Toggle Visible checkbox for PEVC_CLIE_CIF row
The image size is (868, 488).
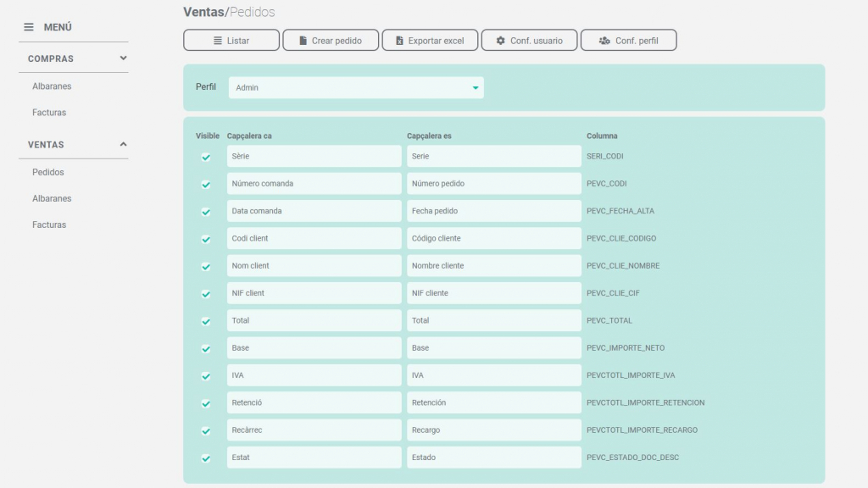[206, 294]
